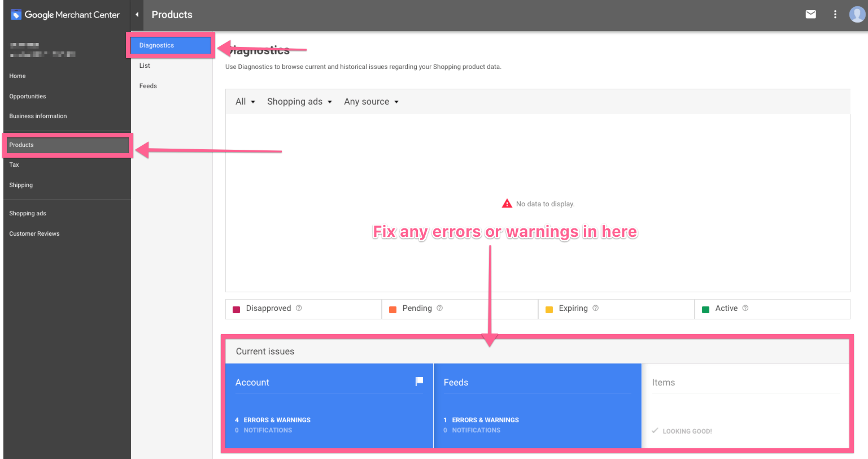Click the user account avatar

(857, 15)
